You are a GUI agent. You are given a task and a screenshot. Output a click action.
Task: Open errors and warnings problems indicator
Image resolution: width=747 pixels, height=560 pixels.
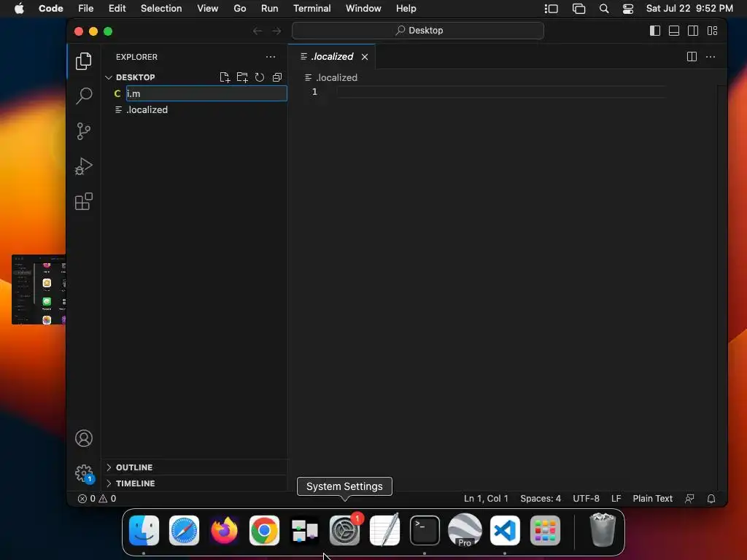pos(97,499)
